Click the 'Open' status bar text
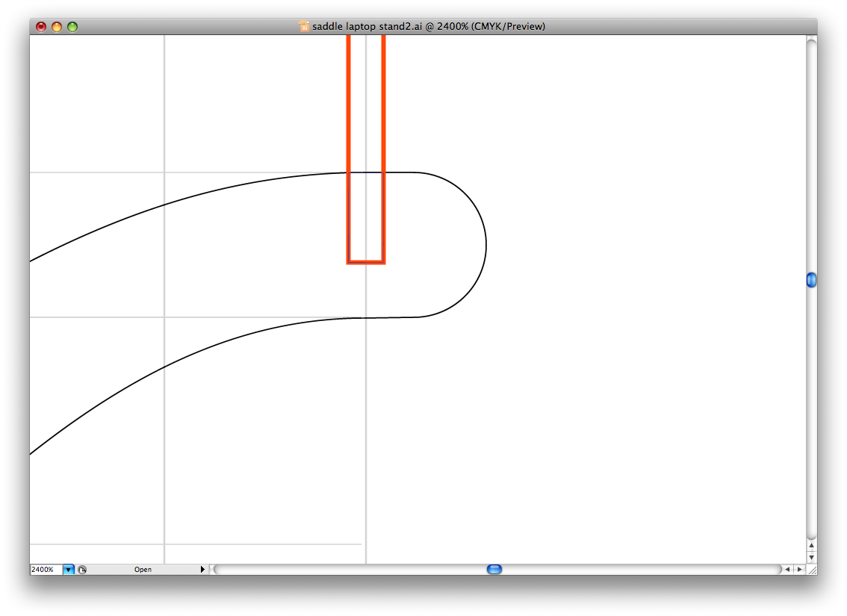Viewport: 847px width, 616px height. pos(143,570)
